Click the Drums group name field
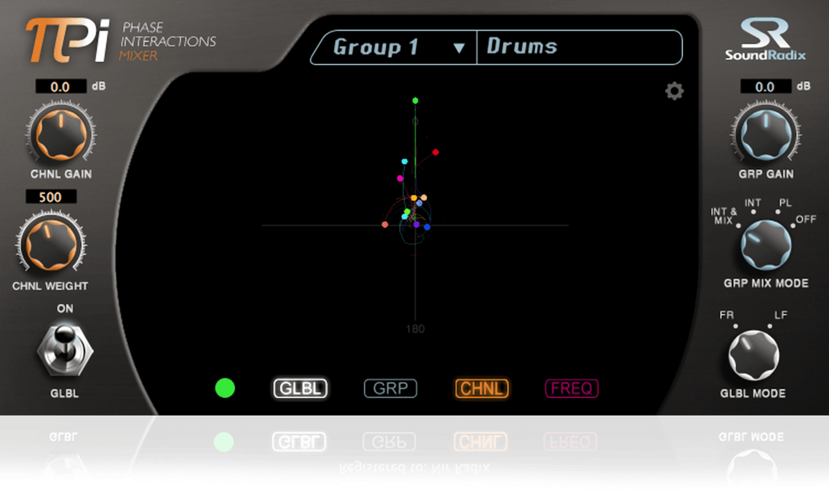This screenshot has width=829, height=504. coord(578,48)
